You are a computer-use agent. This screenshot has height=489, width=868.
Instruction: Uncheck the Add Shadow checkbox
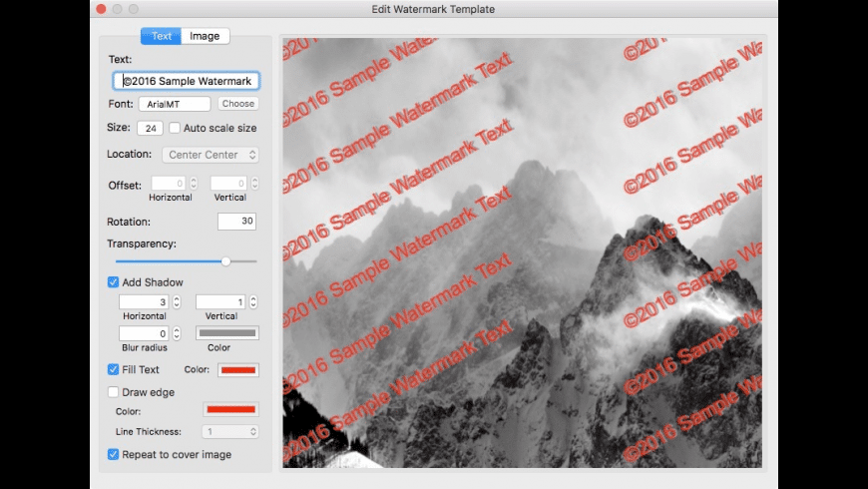pyautogui.click(x=113, y=282)
